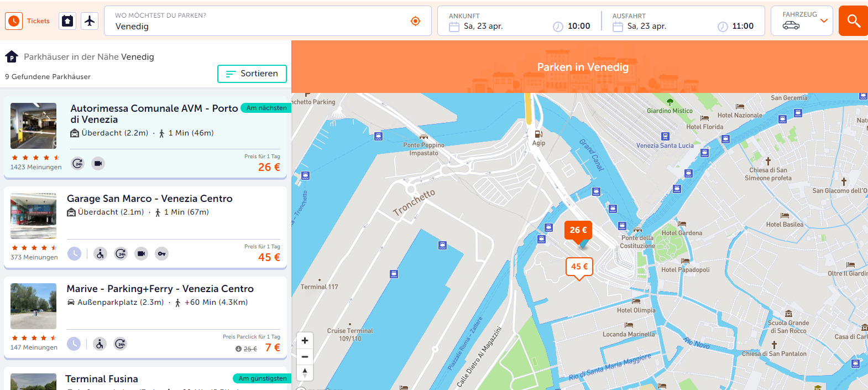This screenshot has height=390, width=868.
Task: Open the Ausfahrt time 11:00 selector
Action: (736, 26)
